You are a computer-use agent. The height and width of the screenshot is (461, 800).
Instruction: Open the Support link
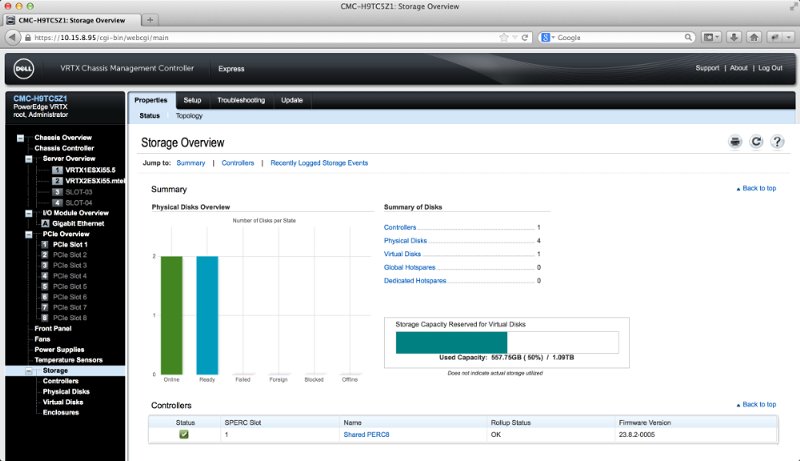pos(707,68)
